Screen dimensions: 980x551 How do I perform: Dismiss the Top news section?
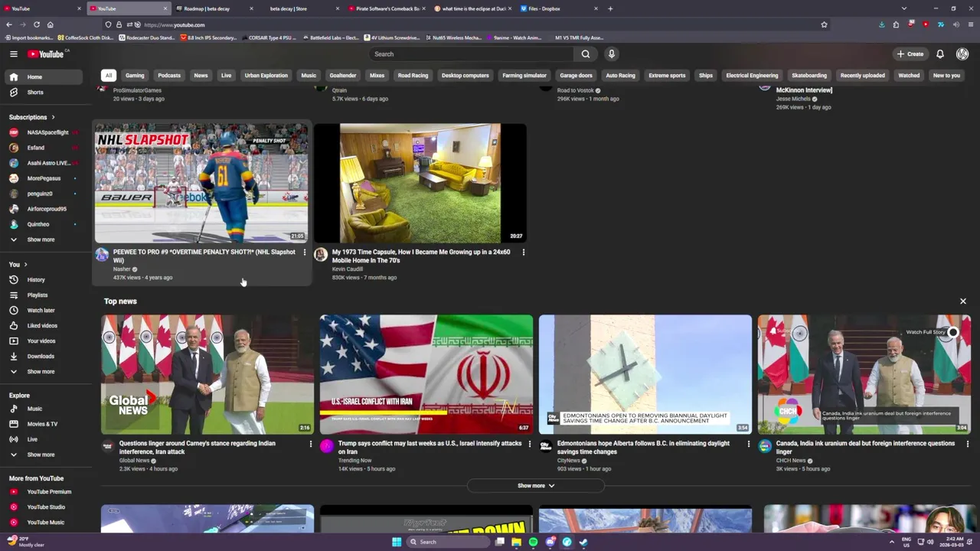[963, 302]
